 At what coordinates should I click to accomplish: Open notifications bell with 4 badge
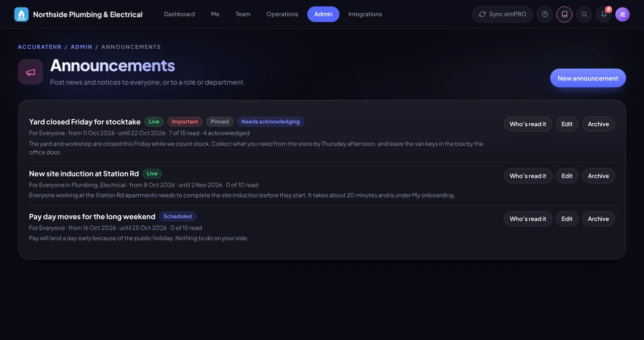click(604, 15)
